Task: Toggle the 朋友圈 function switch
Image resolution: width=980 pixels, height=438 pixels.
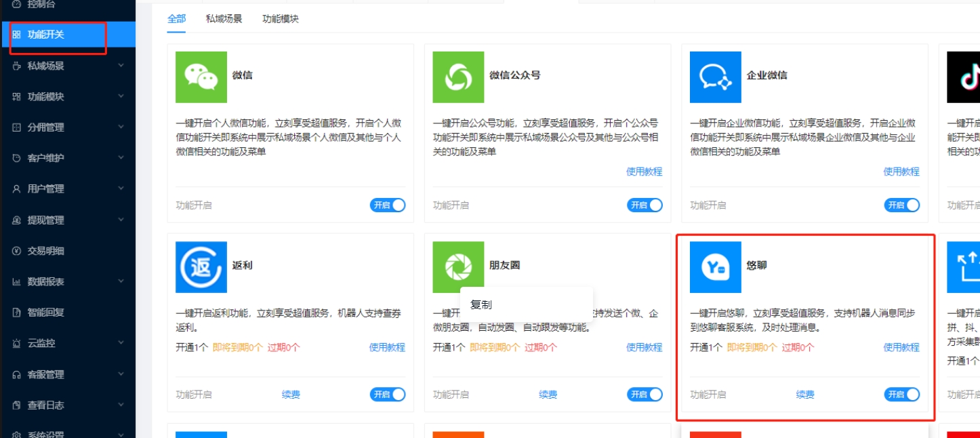Action: (x=645, y=394)
